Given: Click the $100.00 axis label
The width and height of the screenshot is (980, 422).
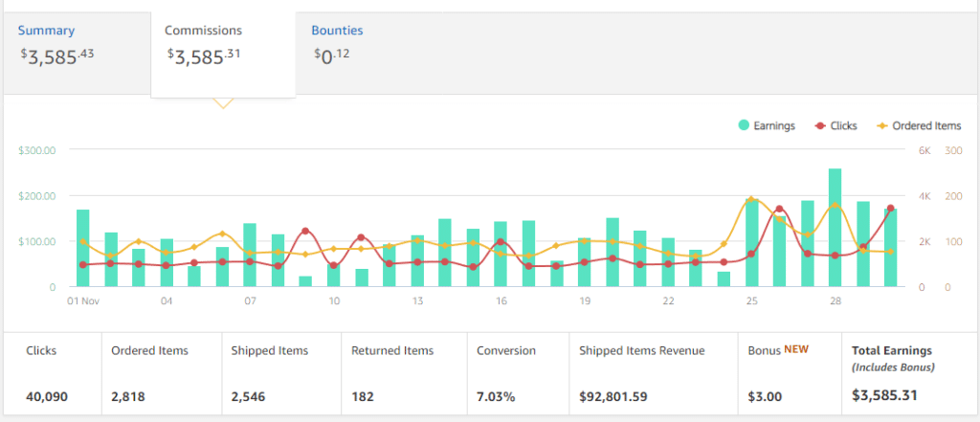Looking at the screenshot, I should 37,241.
